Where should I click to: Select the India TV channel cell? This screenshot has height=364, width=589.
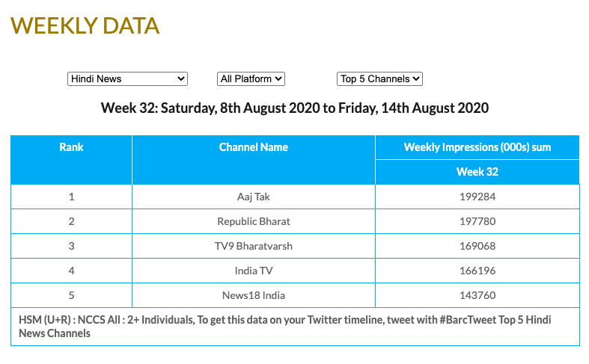253,271
